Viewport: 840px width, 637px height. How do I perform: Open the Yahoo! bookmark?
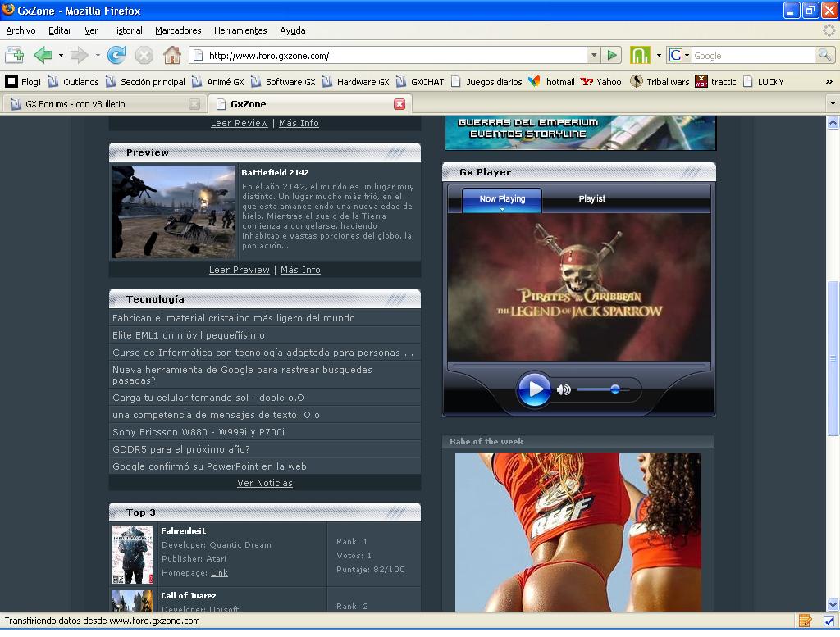(602, 82)
